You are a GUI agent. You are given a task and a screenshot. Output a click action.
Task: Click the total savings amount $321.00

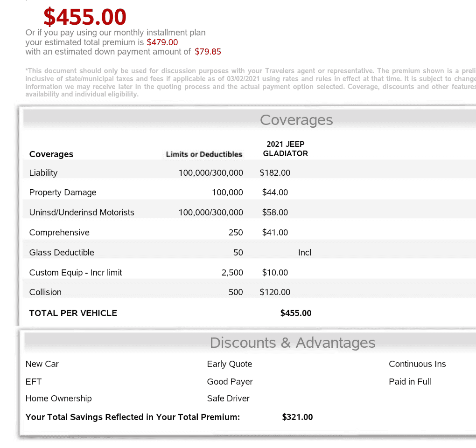point(297,417)
